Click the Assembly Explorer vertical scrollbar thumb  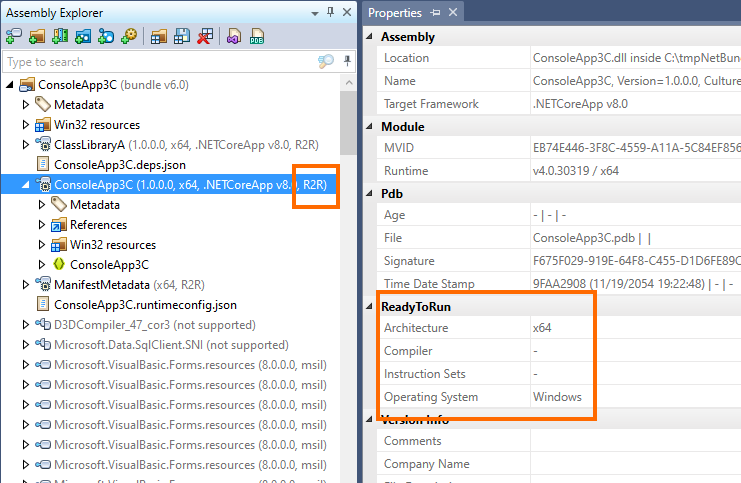[x=348, y=123]
